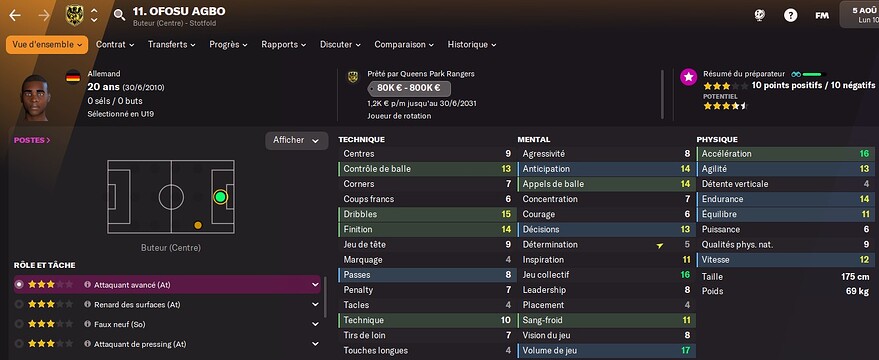Screen dimensions: 879x360
Task: Open the Vue d'ensemble dropdown
Action: point(47,44)
